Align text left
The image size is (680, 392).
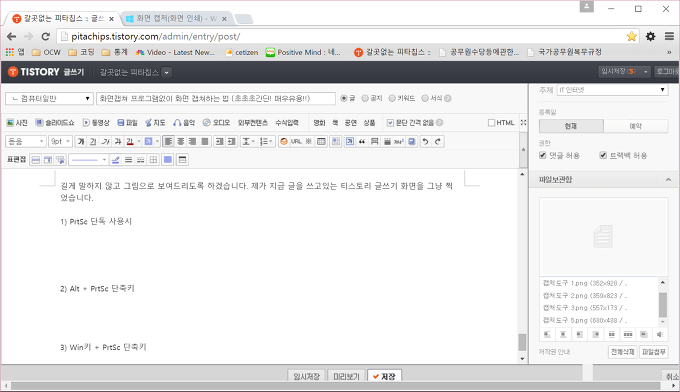tap(168, 141)
